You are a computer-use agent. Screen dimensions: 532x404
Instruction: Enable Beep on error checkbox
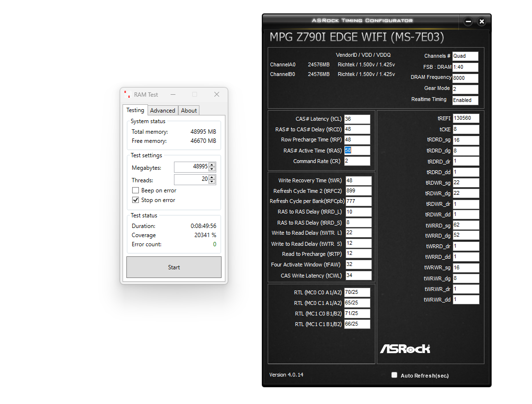point(136,190)
